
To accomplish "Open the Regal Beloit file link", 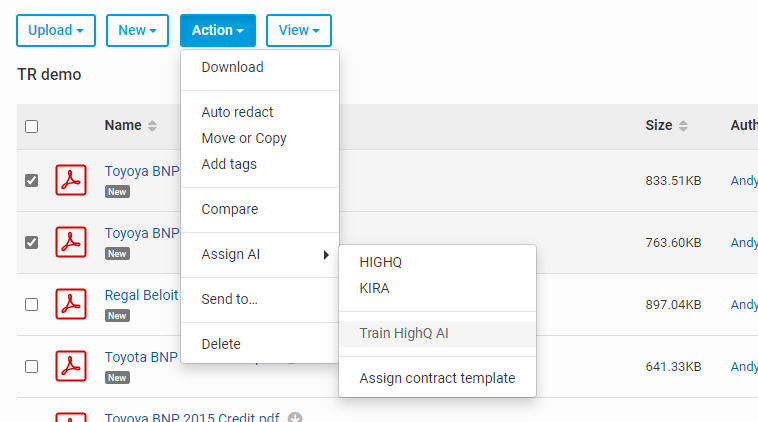I will tap(142, 295).
